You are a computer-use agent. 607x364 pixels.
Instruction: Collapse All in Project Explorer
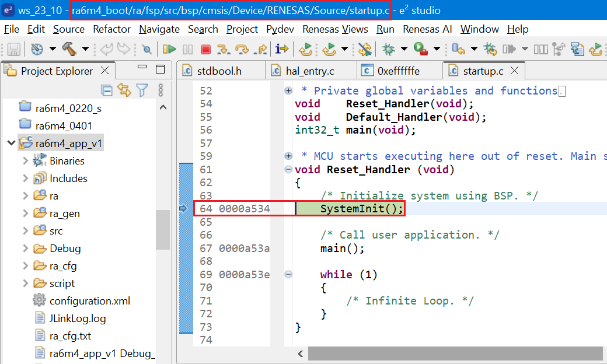point(106,90)
